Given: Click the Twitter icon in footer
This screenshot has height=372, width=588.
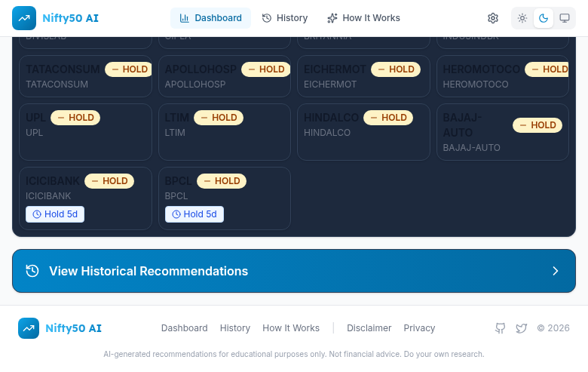Looking at the screenshot, I should tap(521, 328).
